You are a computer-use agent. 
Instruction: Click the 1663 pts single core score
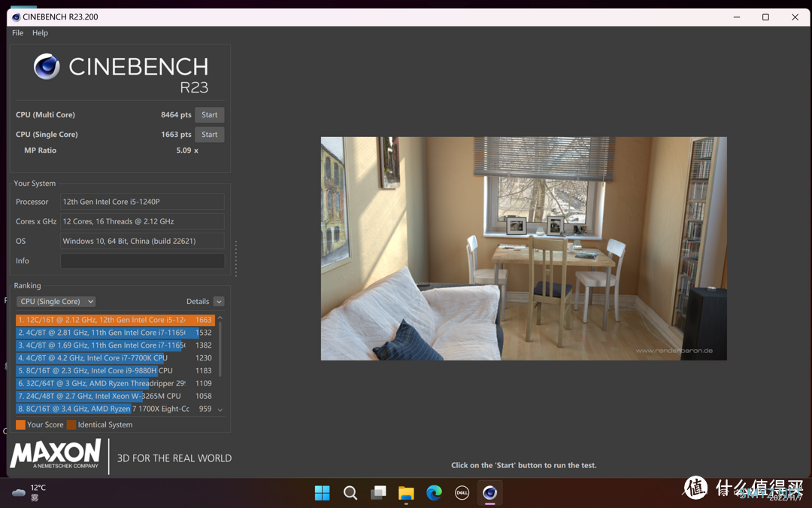(x=176, y=134)
